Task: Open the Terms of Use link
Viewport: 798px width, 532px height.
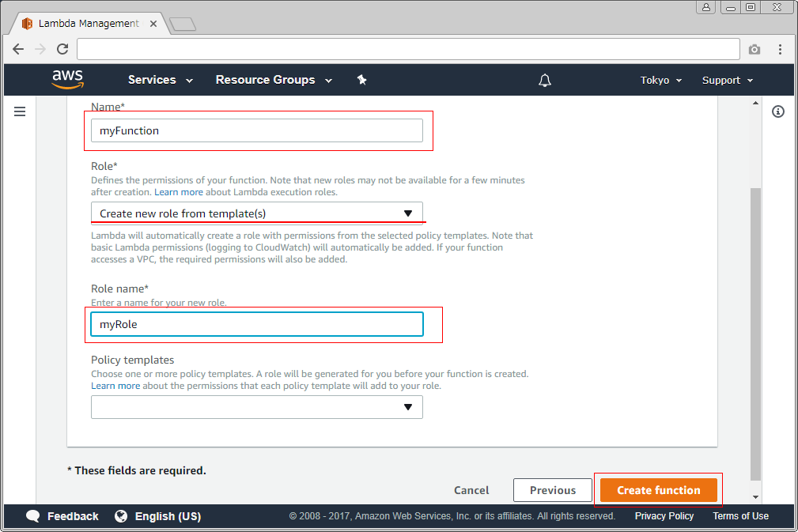Action: coord(740,515)
